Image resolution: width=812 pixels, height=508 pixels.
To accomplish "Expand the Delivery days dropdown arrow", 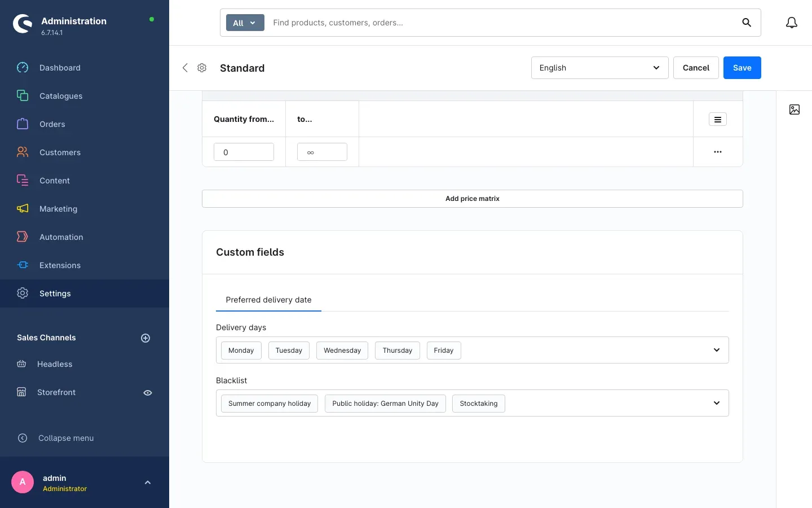I will (717, 350).
